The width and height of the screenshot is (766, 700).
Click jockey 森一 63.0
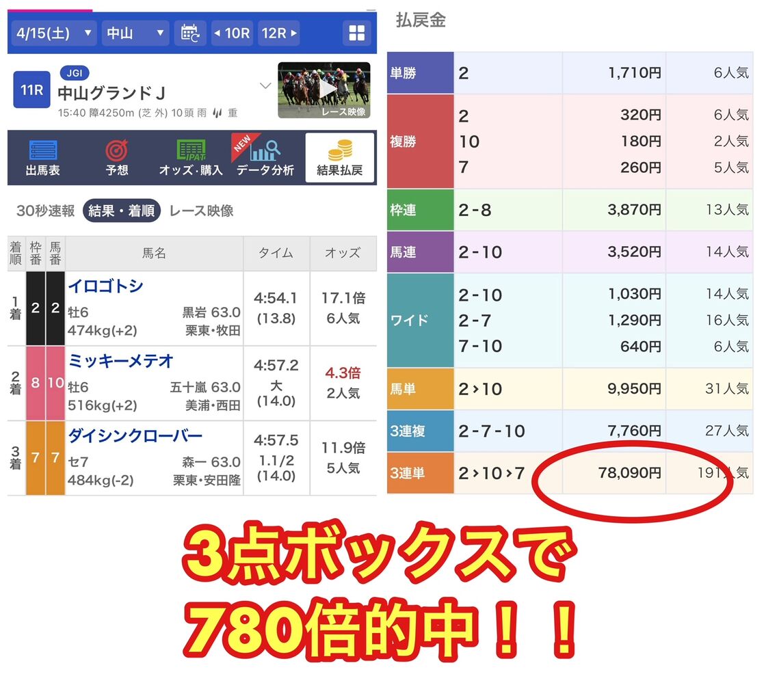click(211, 462)
